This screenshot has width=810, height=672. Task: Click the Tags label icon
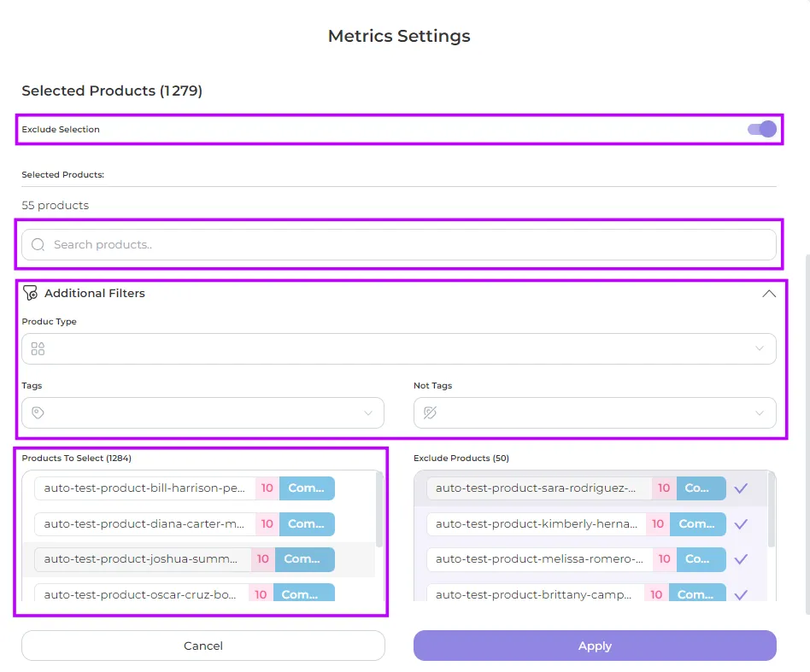coord(38,412)
